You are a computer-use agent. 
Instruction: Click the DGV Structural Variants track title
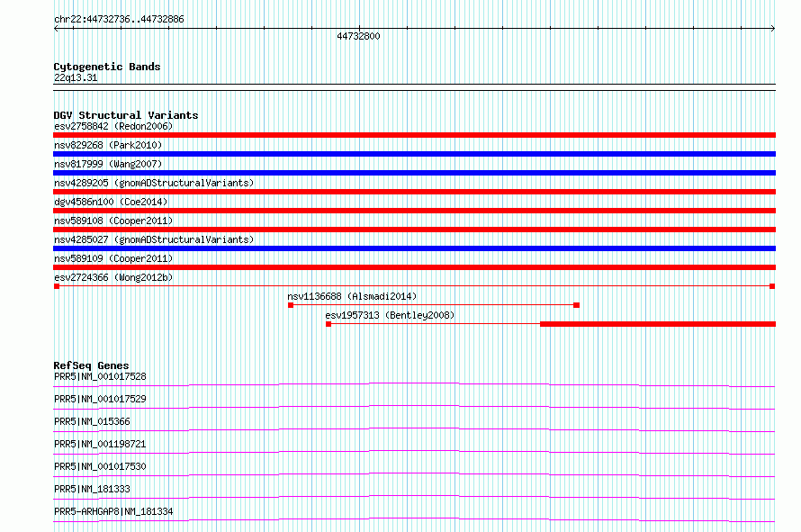click(126, 115)
